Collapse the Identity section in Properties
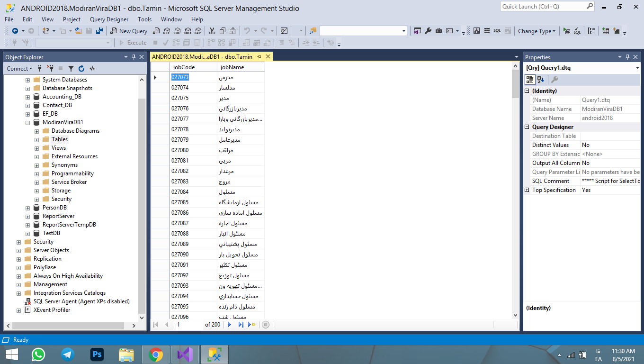Image resolution: width=644 pixels, height=364 pixels. coord(527,91)
